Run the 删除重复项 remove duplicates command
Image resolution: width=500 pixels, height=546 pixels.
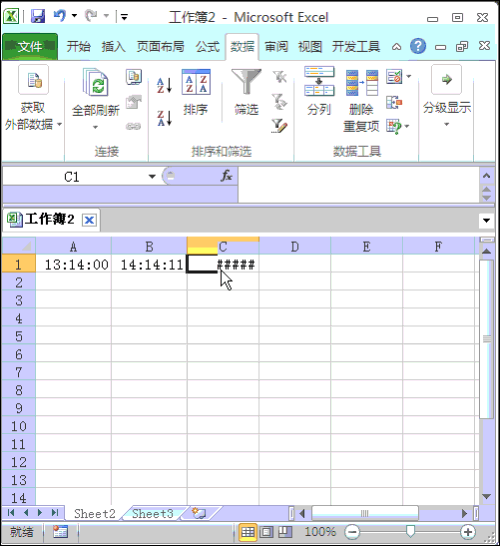361,101
